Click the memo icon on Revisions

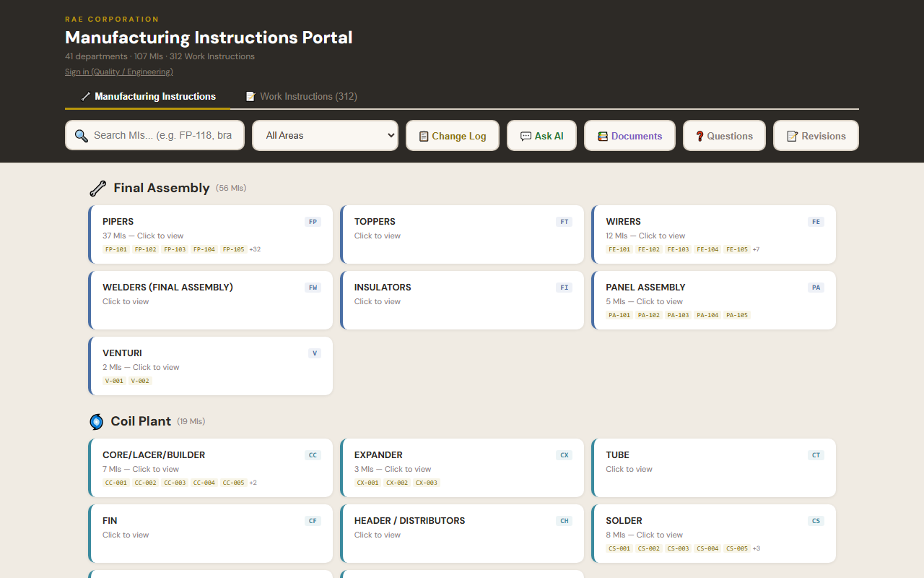792,136
